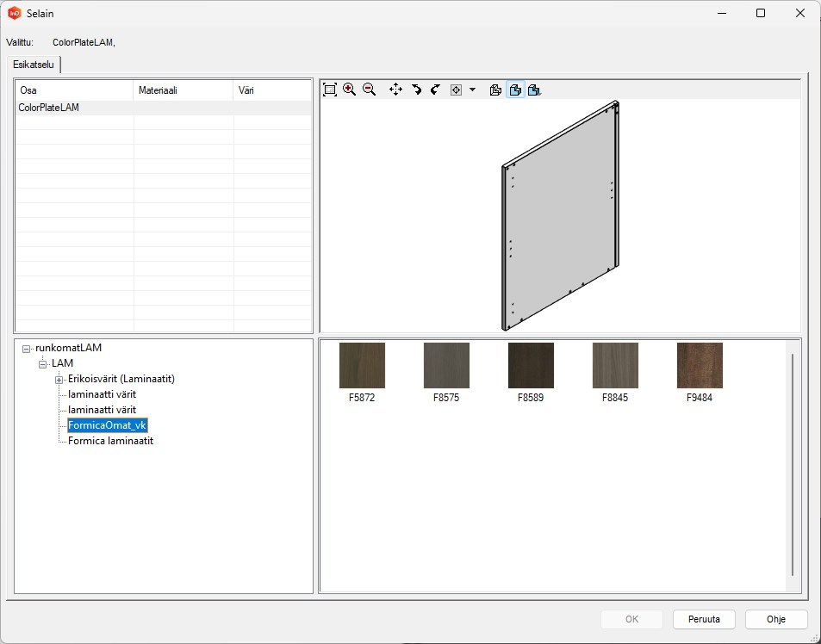Image resolution: width=821 pixels, height=644 pixels.
Task: Switch to wireframe display mode
Action: tap(495, 90)
